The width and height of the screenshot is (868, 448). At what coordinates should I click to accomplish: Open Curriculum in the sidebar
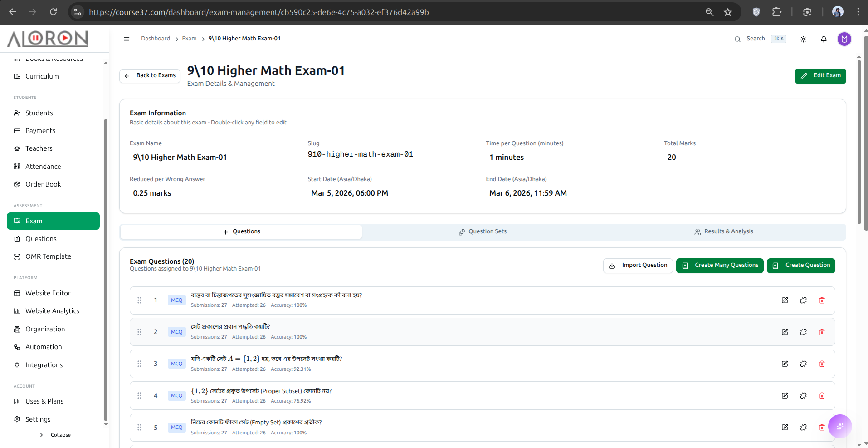click(x=54, y=76)
